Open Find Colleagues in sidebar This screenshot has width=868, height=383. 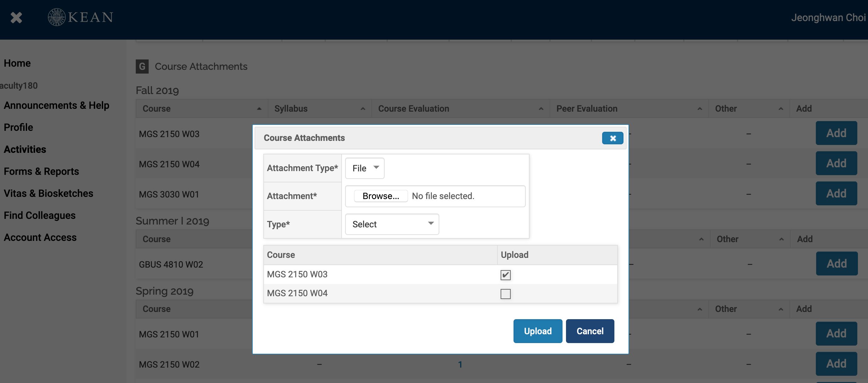pos(39,215)
